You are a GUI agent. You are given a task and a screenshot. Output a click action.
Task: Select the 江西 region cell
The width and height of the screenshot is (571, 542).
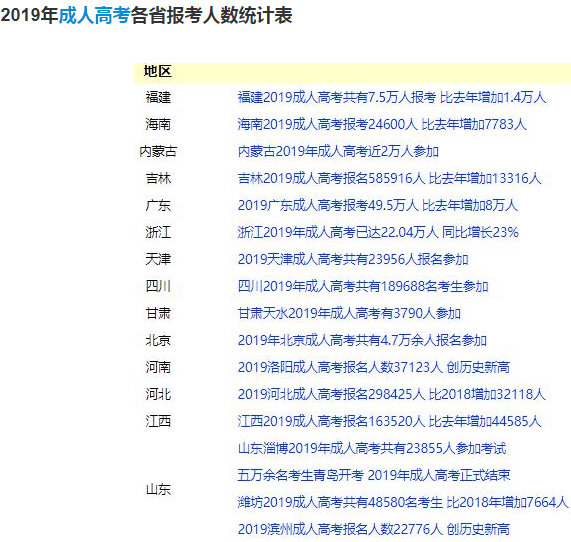tap(158, 421)
